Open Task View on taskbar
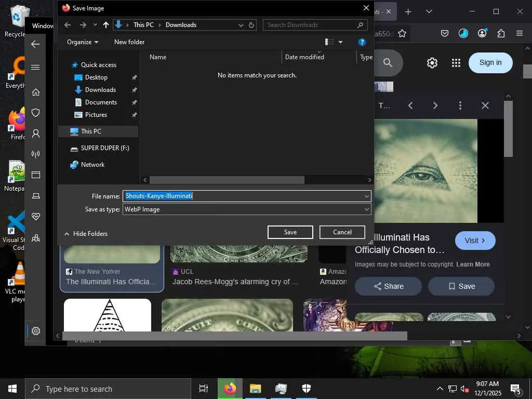The height and width of the screenshot is (399, 532). (x=203, y=389)
